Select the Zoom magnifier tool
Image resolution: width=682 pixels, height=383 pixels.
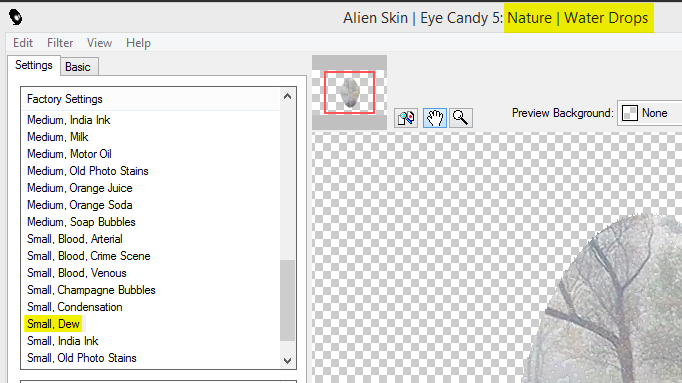(x=461, y=117)
